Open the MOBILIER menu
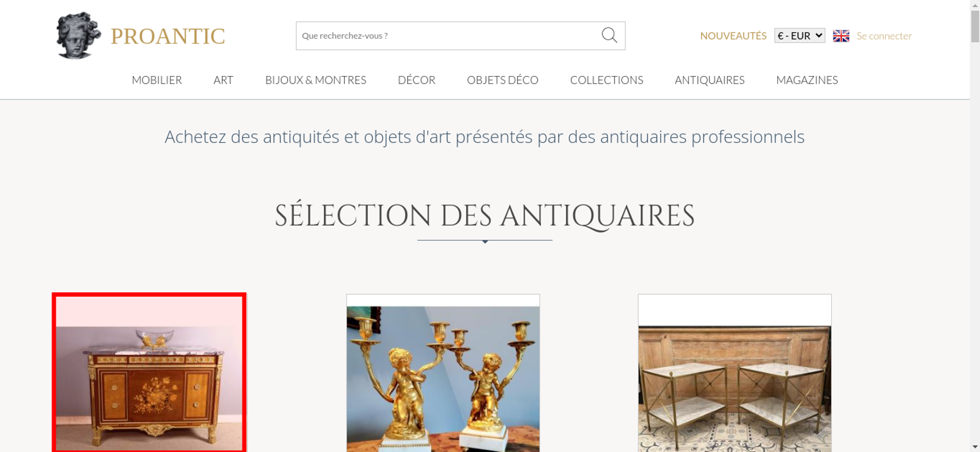 (157, 80)
